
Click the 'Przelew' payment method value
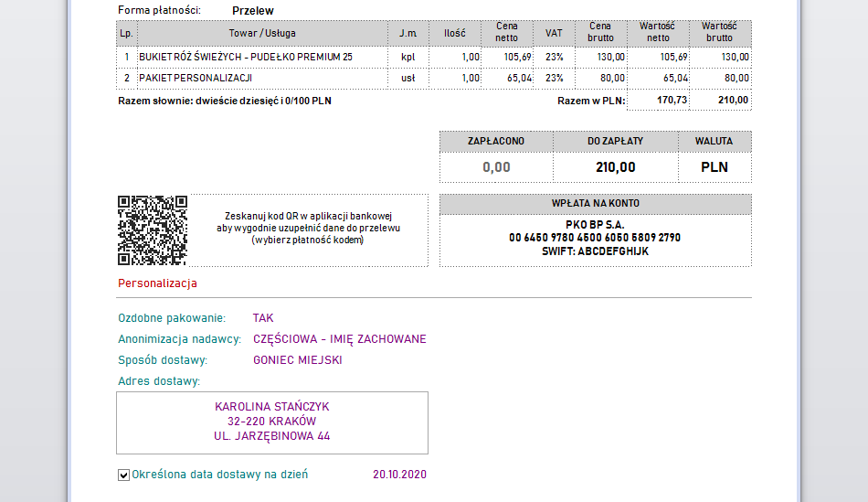point(253,11)
